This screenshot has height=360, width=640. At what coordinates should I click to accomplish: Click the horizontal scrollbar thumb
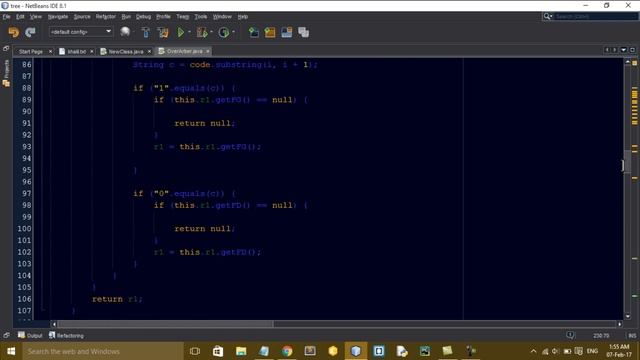pos(165,324)
